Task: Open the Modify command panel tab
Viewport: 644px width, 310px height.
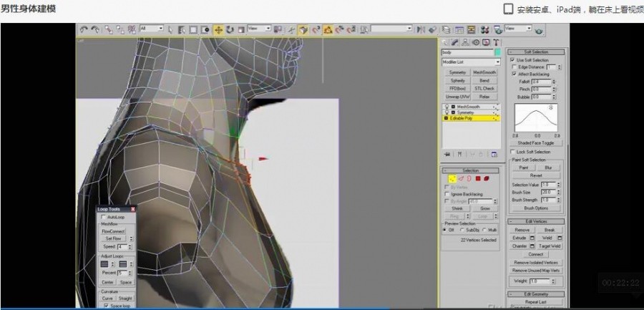Action: [454, 42]
